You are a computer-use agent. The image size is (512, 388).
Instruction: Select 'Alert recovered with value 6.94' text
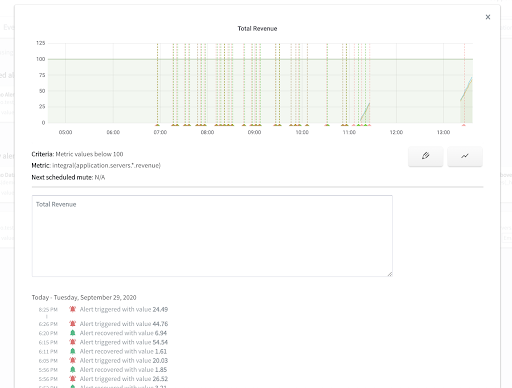coord(123,333)
